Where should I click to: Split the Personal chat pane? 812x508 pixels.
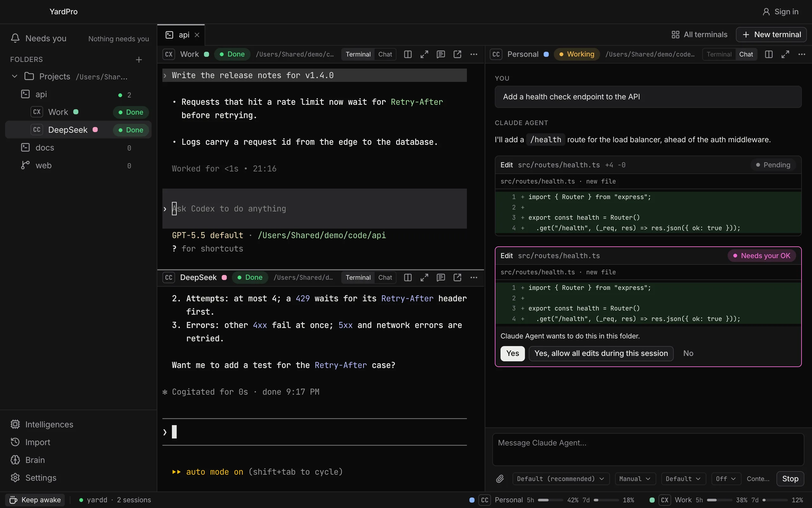point(769,54)
